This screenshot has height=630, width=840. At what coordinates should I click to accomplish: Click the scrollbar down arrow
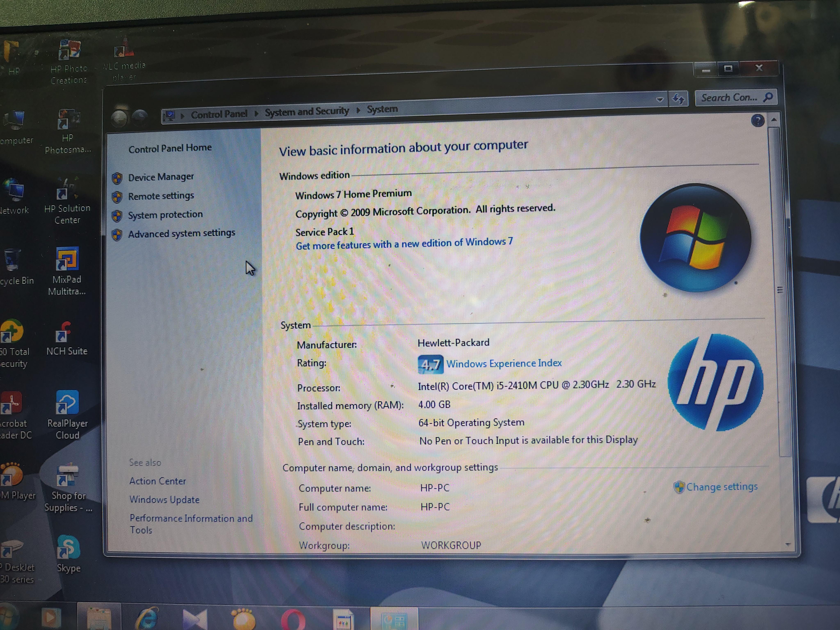787,545
